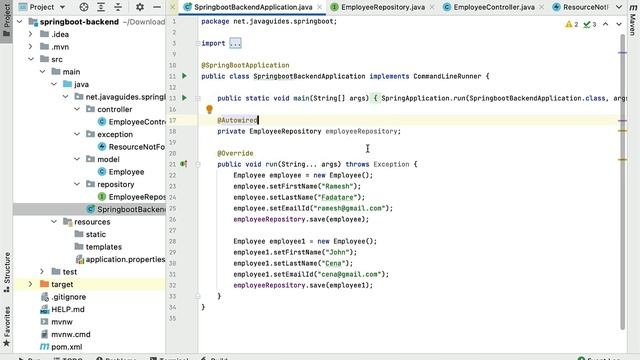
Task: Fold run method with line 21 marker
Action: 198,164
